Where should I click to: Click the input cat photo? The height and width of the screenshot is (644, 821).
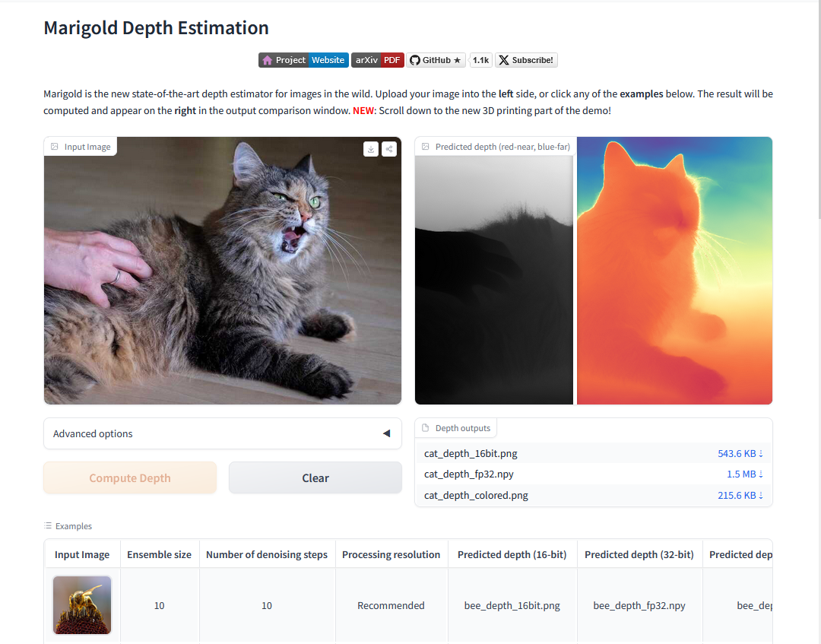tap(223, 271)
